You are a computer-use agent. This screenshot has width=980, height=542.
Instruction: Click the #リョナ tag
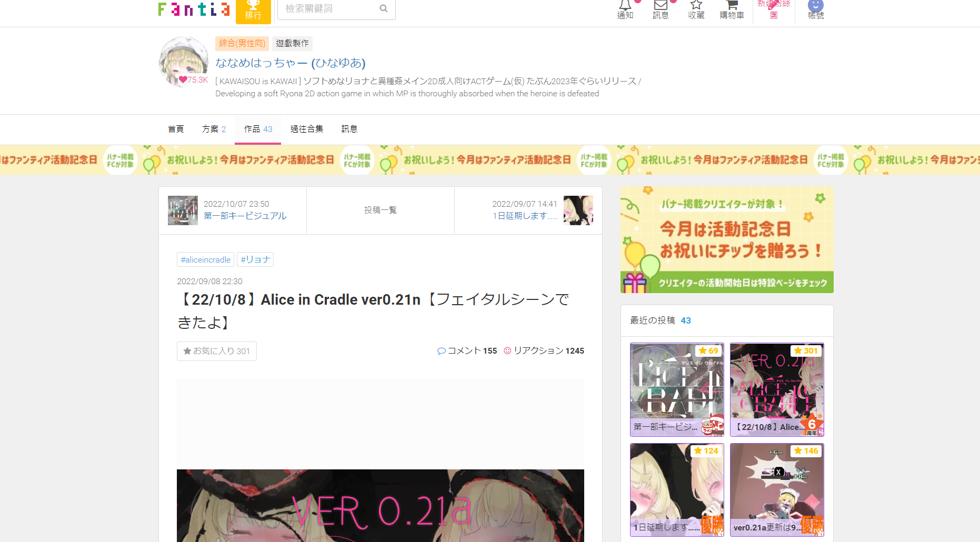click(x=255, y=259)
